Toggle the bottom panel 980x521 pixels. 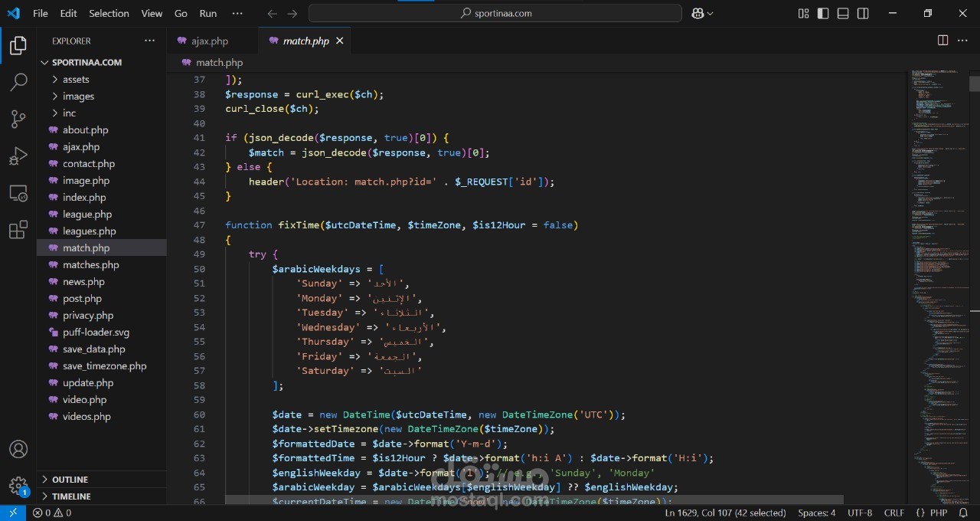tap(843, 13)
